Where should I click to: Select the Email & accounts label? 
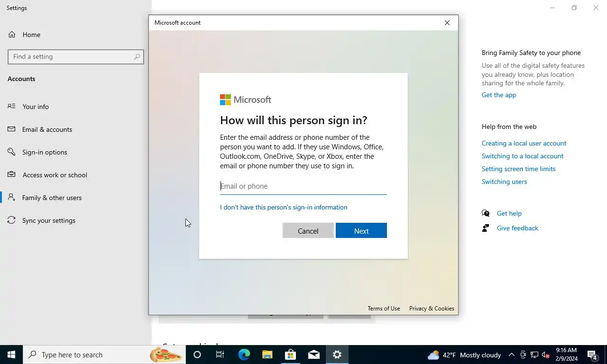(x=47, y=129)
